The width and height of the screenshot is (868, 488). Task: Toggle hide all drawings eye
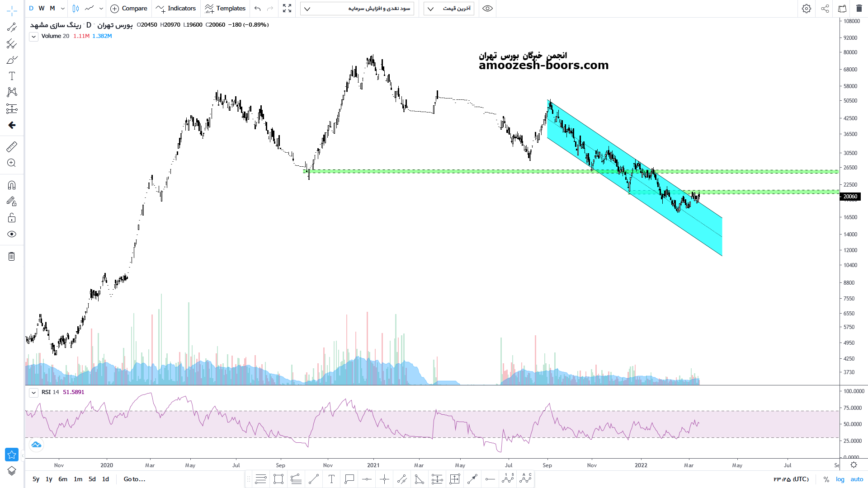[x=12, y=234]
